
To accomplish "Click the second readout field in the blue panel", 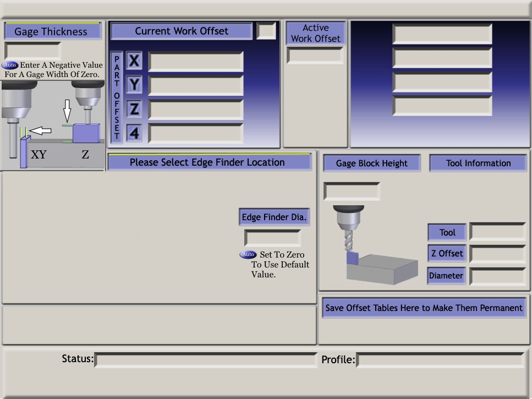I will (x=442, y=58).
